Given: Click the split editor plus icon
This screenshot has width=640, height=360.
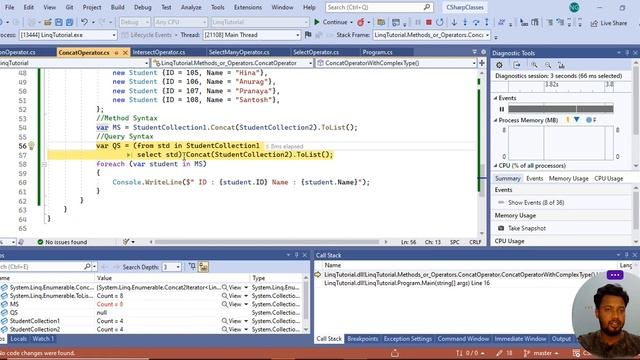Looking at the screenshot, I should coord(482,63).
